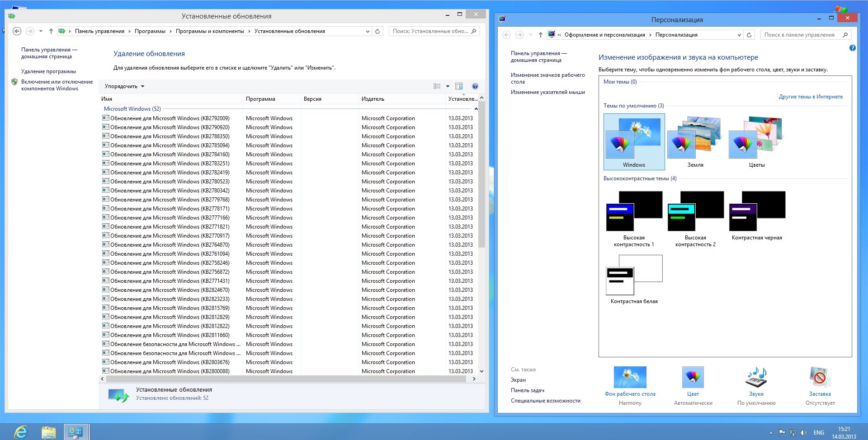Open the network icon in the system tray

pyautogui.click(x=793, y=433)
